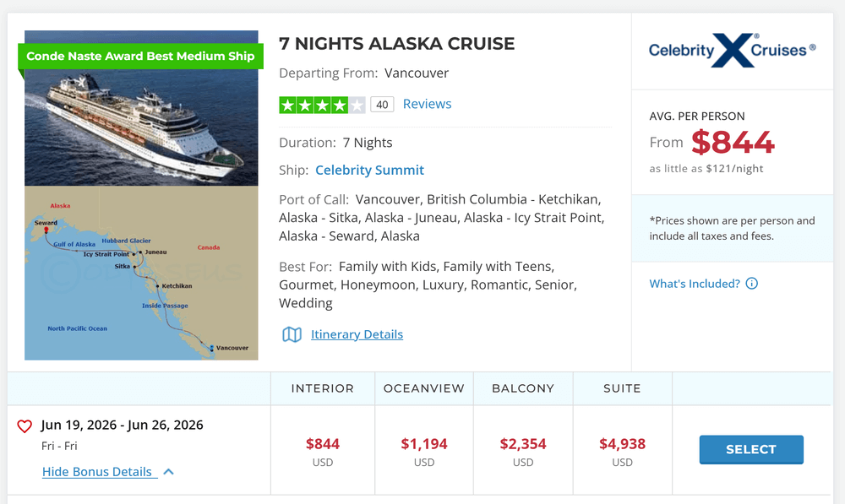Click the 40 reviews count badge
The width and height of the screenshot is (845, 504).
tap(382, 105)
